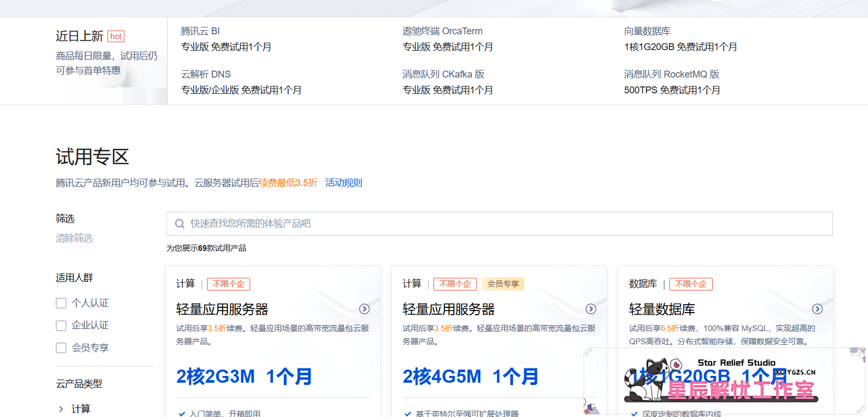Viewport: 868px width, 417px height.
Task: Click the hot badge beside 近日上新
Action: [x=116, y=36]
